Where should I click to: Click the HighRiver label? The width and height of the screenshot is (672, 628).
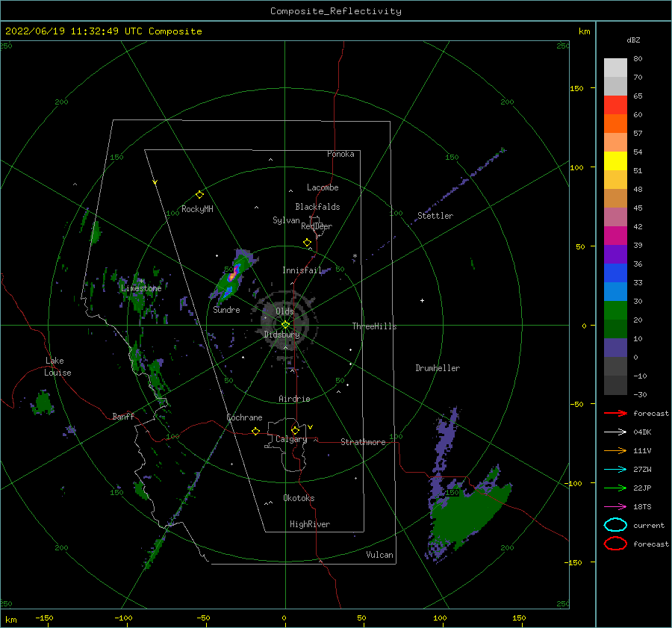click(x=310, y=524)
